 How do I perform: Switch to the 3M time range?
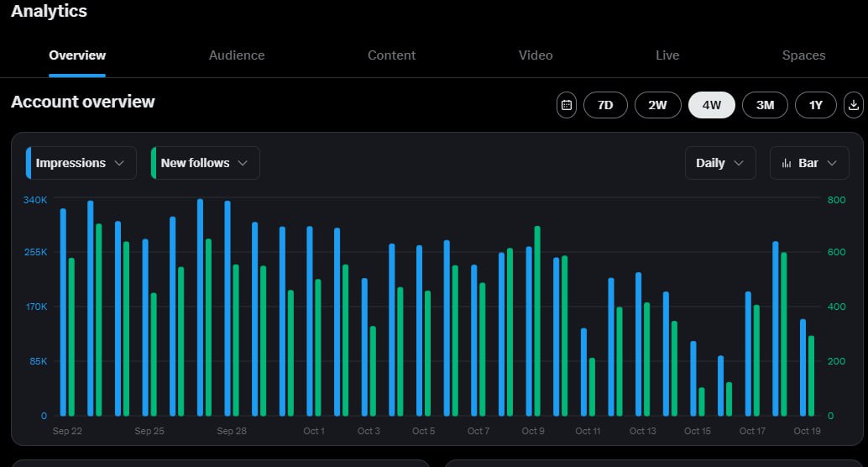[x=765, y=105]
